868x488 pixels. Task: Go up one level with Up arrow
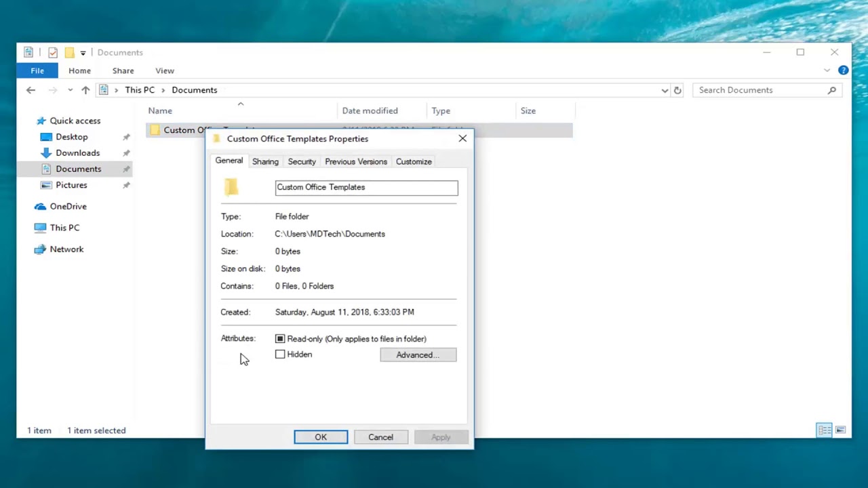click(85, 90)
